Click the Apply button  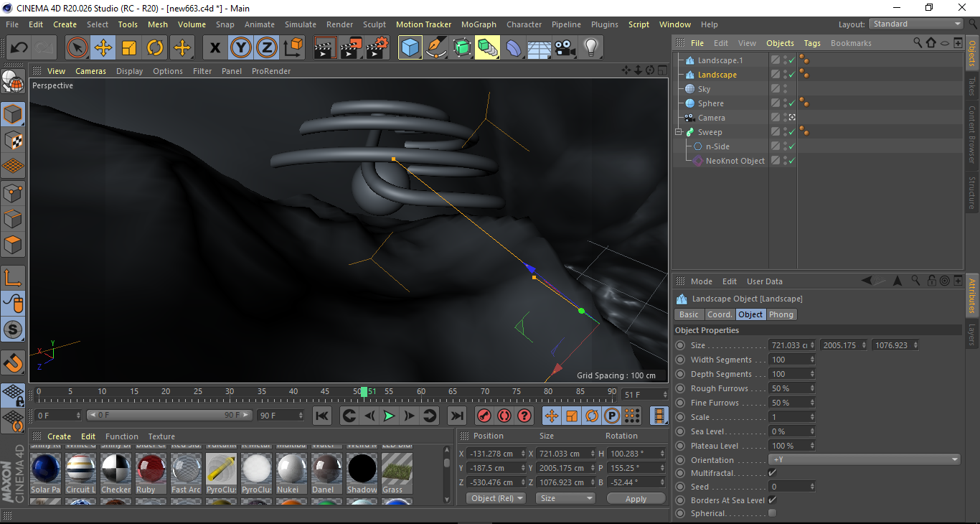click(x=636, y=498)
